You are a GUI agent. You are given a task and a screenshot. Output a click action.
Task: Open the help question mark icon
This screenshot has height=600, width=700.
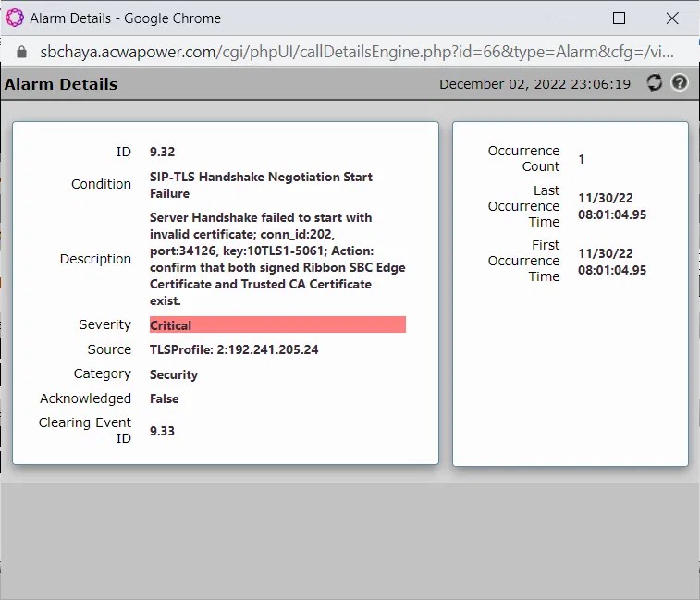click(680, 83)
